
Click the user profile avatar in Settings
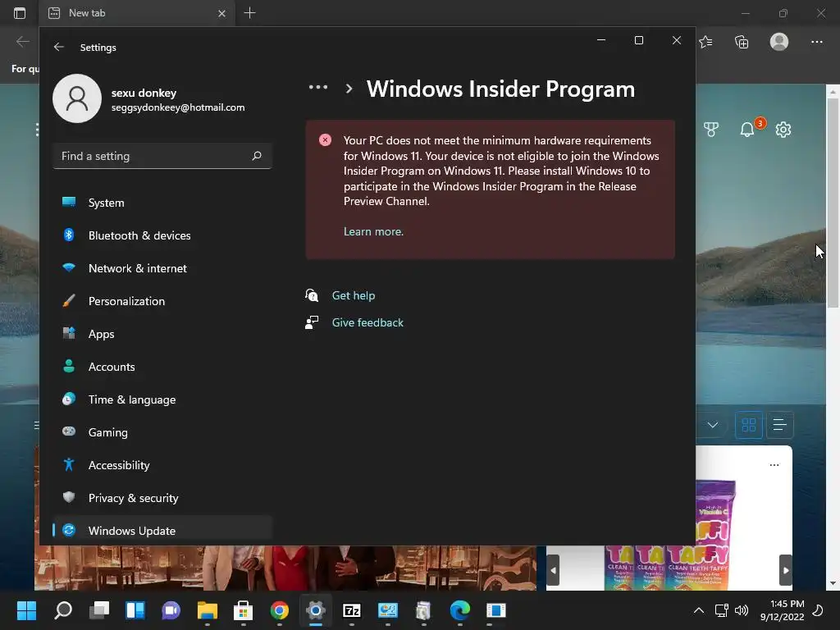[77, 98]
